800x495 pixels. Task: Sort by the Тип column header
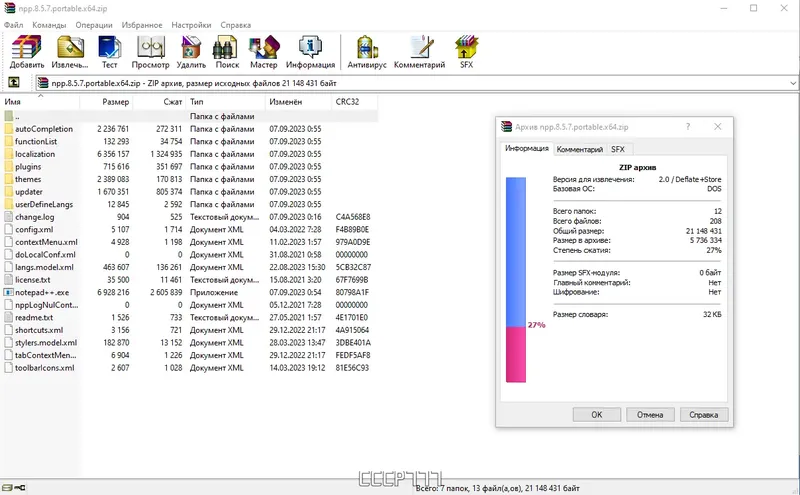(x=226, y=102)
